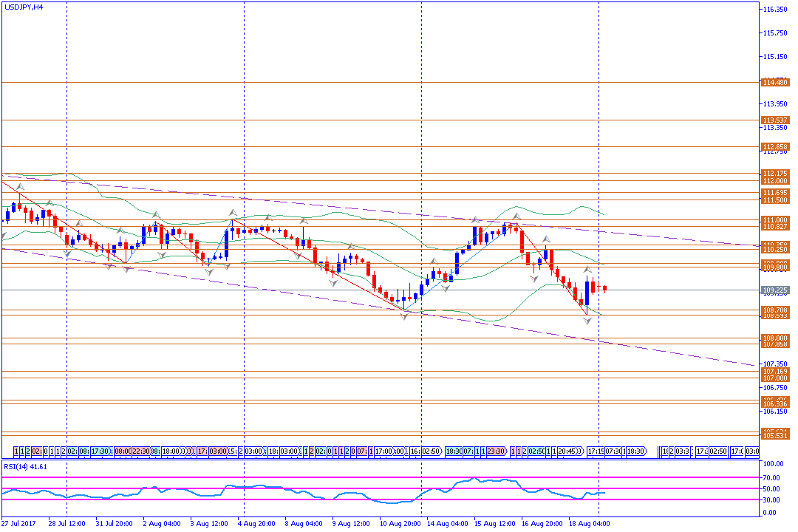Click the 106.150 price scale value
798x532 pixels.
pyautogui.click(x=775, y=412)
